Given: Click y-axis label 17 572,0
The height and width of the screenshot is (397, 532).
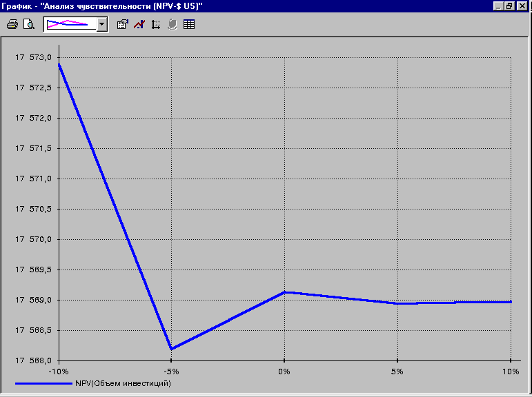Looking at the screenshot, I should [x=33, y=118].
